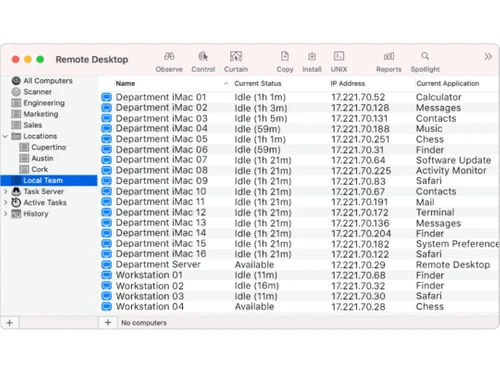Click the History icon in sidebar
The image size is (500, 375).
(16, 213)
